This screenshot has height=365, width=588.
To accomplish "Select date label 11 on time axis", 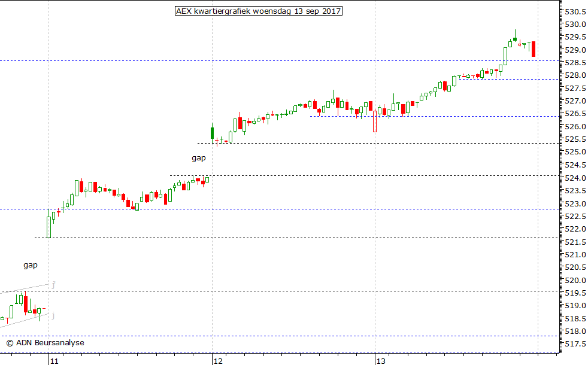I will [54, 361].
